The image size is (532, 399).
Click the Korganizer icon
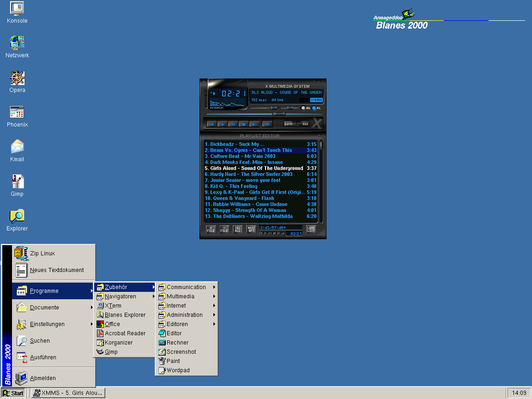point(100,343)
